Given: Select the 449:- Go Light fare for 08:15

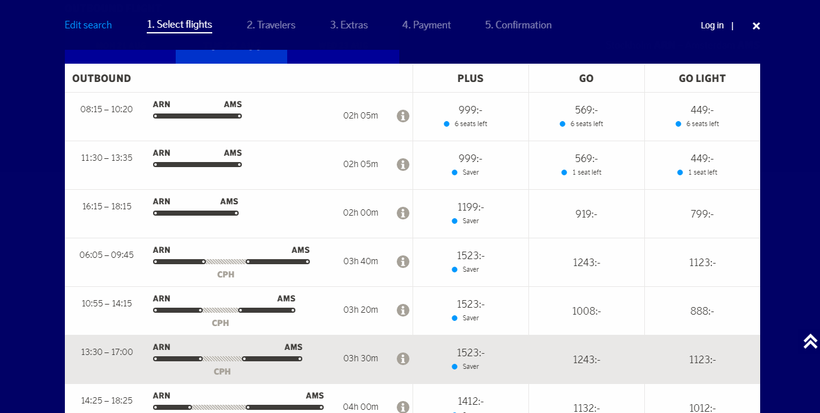Looking at the screenshot, I should tap(702, 110).
